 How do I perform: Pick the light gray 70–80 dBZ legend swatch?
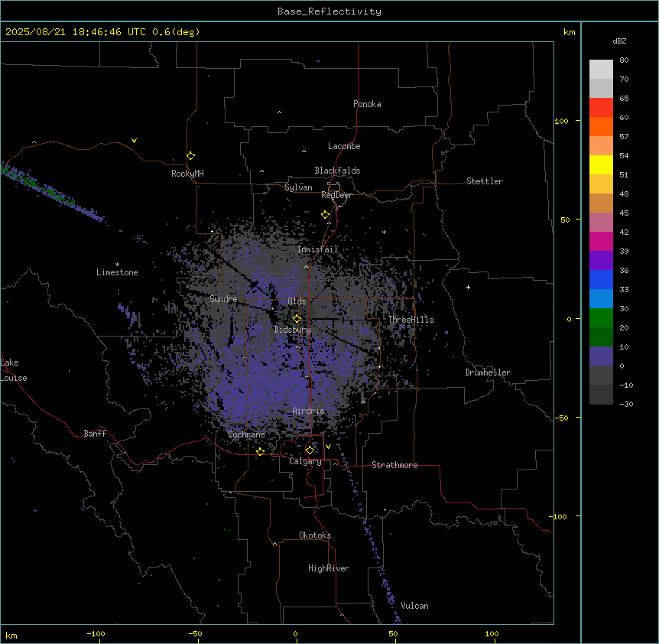coord(601,69)
